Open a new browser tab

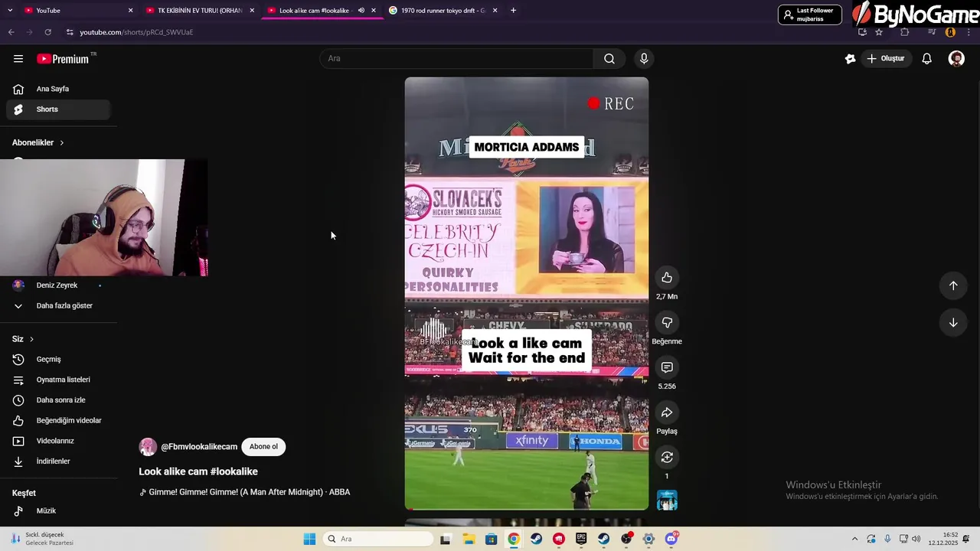(x=513, y=11)
